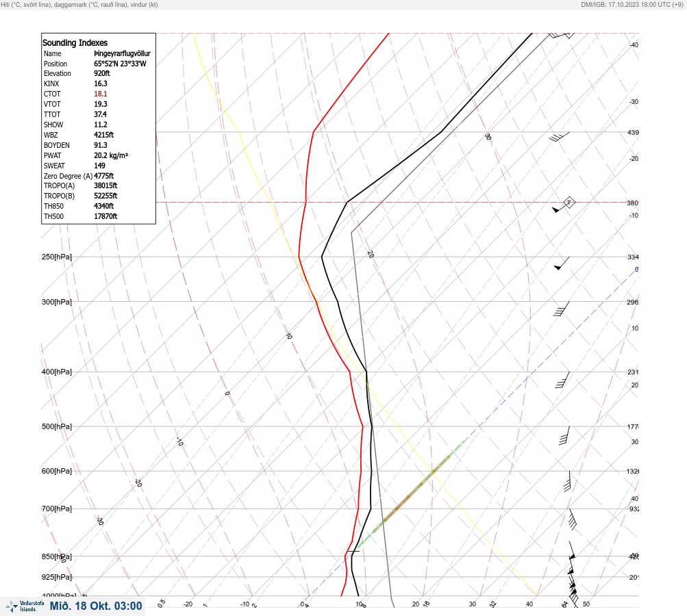
Task: Click the '500[hPa]' pressure label
Action: pyautogui.click(x=57, y=426)
